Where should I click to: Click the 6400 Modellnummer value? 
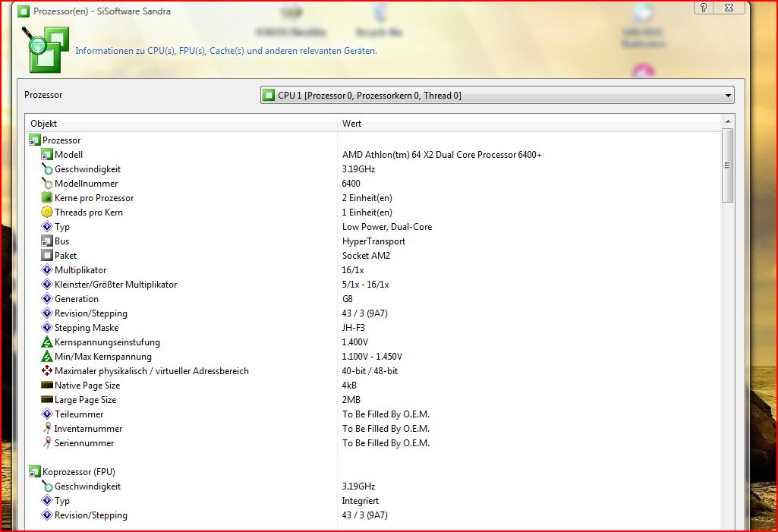[351, 184]
